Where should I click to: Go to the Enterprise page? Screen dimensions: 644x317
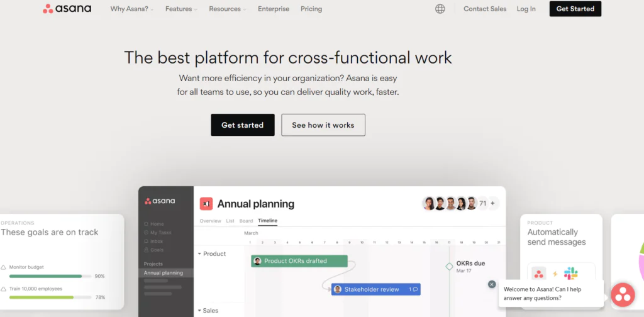coord(274,9)
